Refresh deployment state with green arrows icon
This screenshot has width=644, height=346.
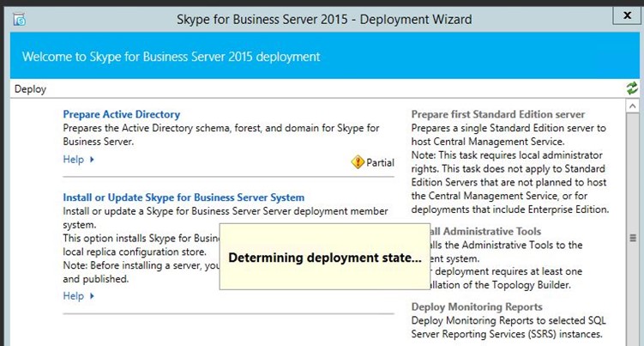632,88
